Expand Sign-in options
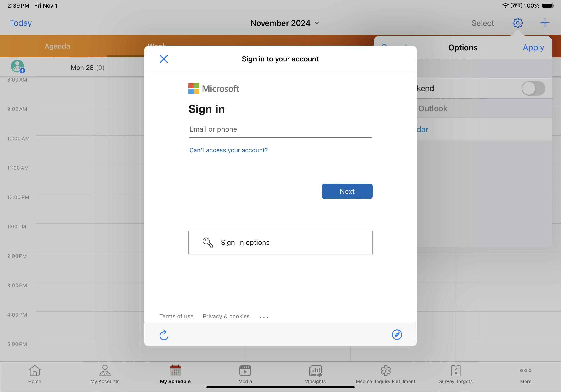Screen dimensions: 561x392 click(280, 243)
